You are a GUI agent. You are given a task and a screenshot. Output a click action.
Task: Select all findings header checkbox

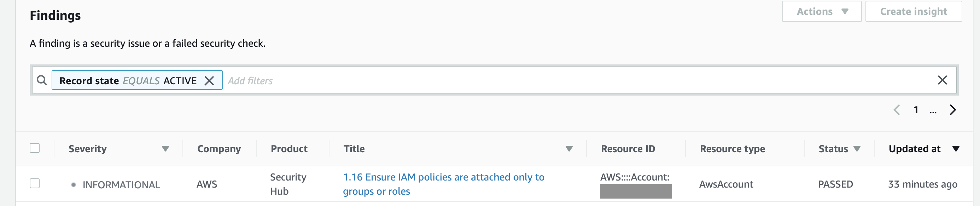(x=35, y=148)
